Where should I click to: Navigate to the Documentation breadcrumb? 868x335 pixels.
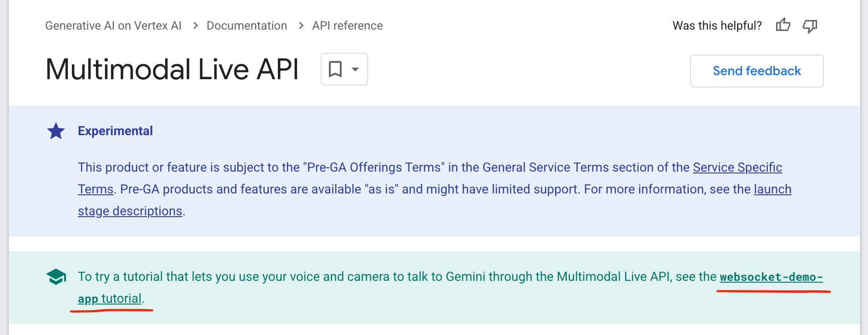[247, 25]
